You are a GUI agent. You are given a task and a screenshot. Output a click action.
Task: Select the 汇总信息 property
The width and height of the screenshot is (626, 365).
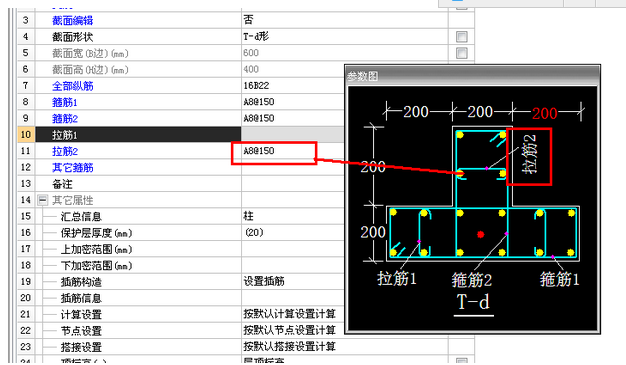(x=81, y=216)
